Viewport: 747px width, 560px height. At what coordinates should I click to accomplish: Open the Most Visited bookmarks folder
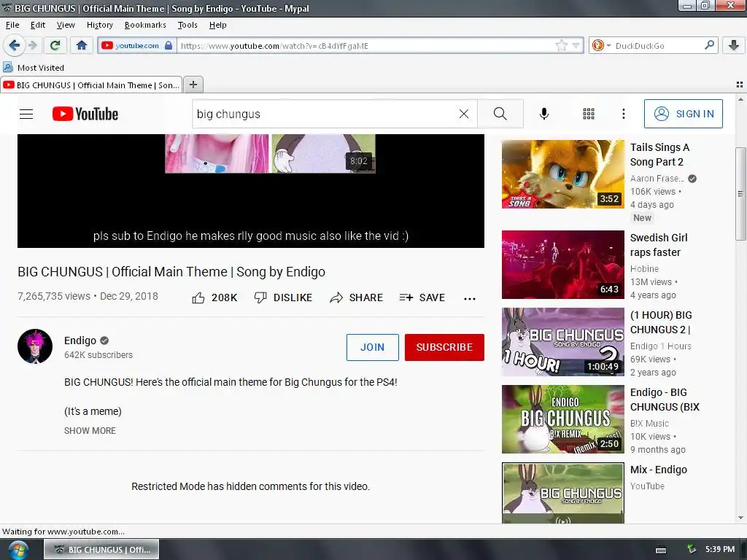(x=34, y=68)
